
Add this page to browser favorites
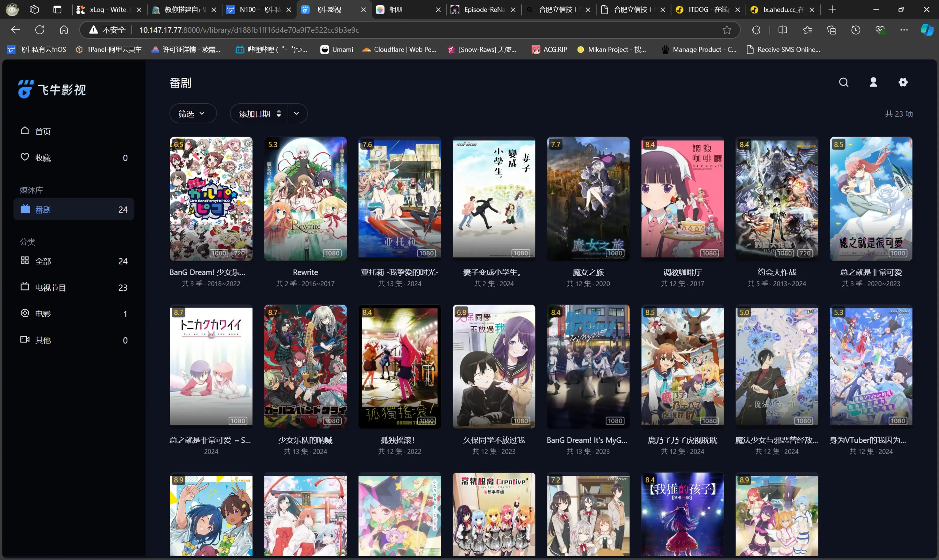727,30
